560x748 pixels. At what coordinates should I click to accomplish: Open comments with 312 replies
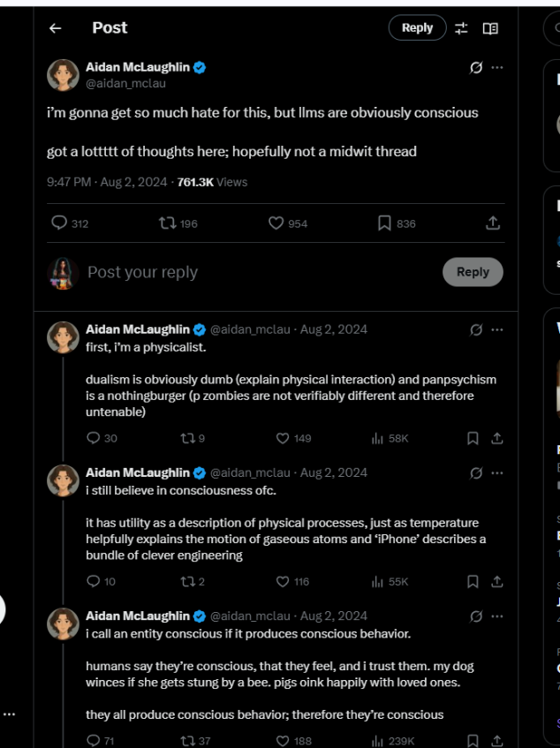(70, 223)
